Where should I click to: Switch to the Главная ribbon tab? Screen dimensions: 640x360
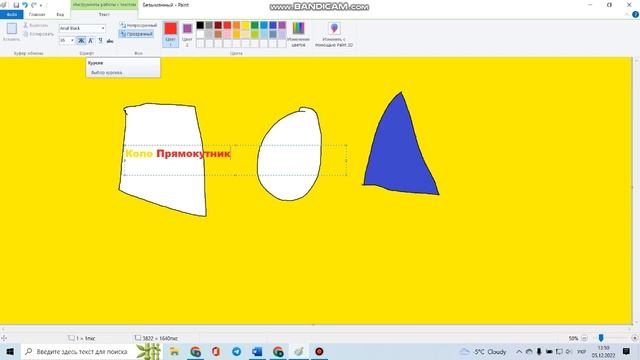point(37,14)
